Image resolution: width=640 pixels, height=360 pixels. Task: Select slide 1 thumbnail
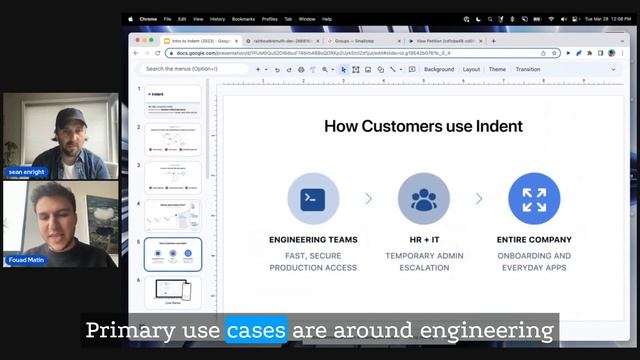point(173,102)
